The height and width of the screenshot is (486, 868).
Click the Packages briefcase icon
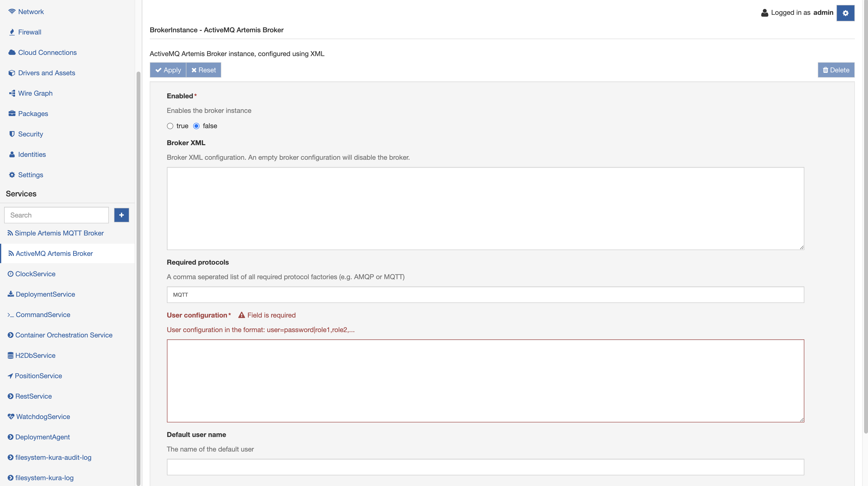tap(12, 113)
